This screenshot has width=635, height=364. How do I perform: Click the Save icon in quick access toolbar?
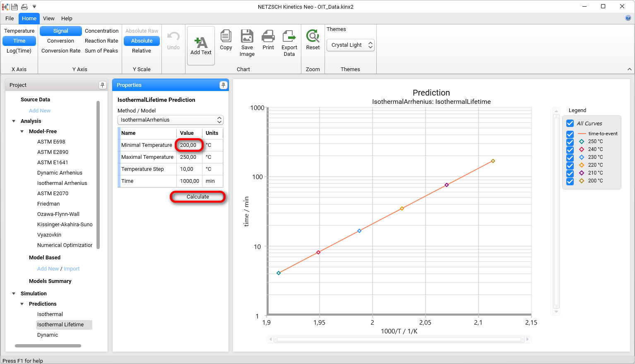[14, 6]
